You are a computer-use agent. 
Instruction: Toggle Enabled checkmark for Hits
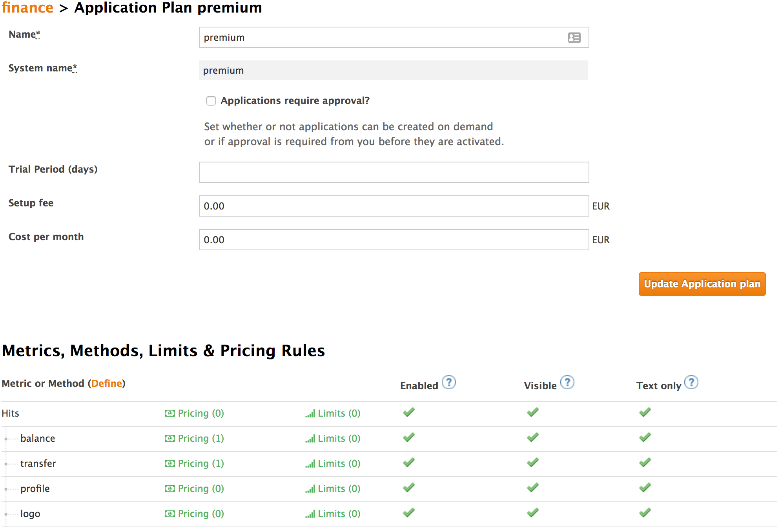coord(408,412)
